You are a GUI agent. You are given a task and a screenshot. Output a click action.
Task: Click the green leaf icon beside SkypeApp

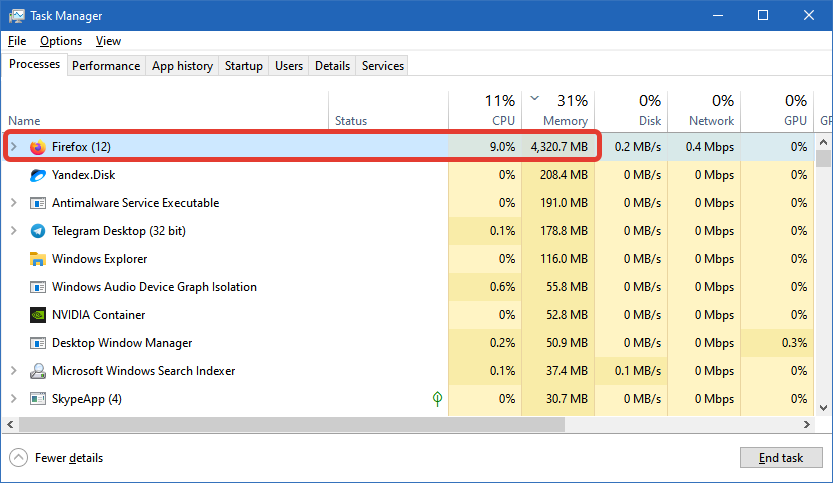click(436, 399)
